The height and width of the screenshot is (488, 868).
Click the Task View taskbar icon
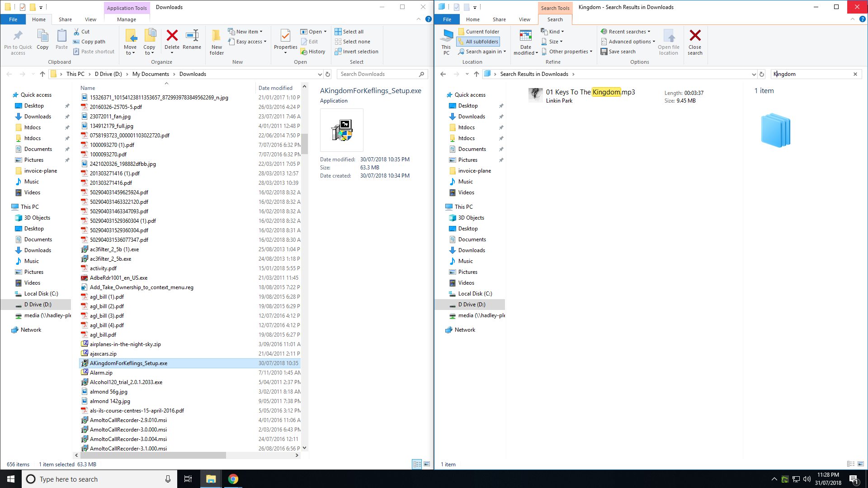(x=188, y=479)
